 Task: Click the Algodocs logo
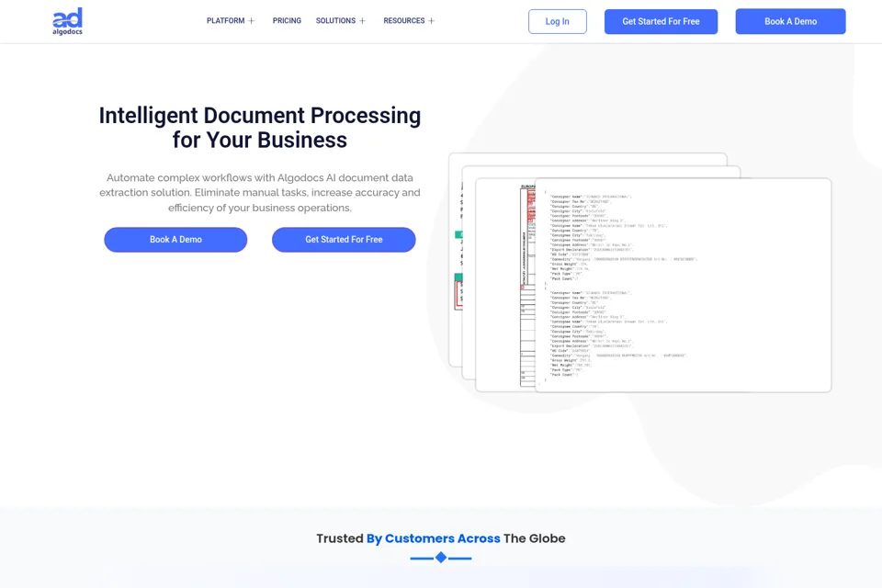[x=67, y=21]
